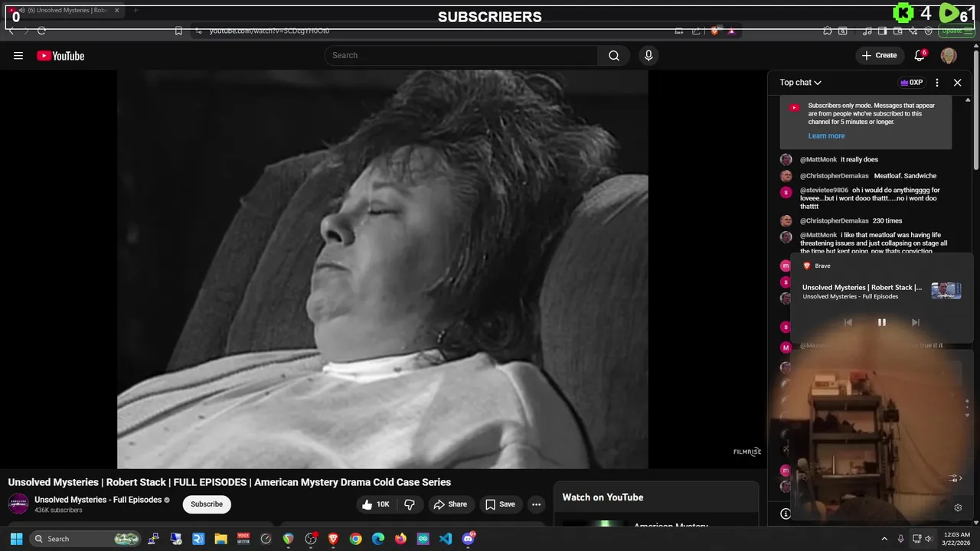The image size is (980, 551).
Task: Save the video to a playlist
Action: coord(500,504)
